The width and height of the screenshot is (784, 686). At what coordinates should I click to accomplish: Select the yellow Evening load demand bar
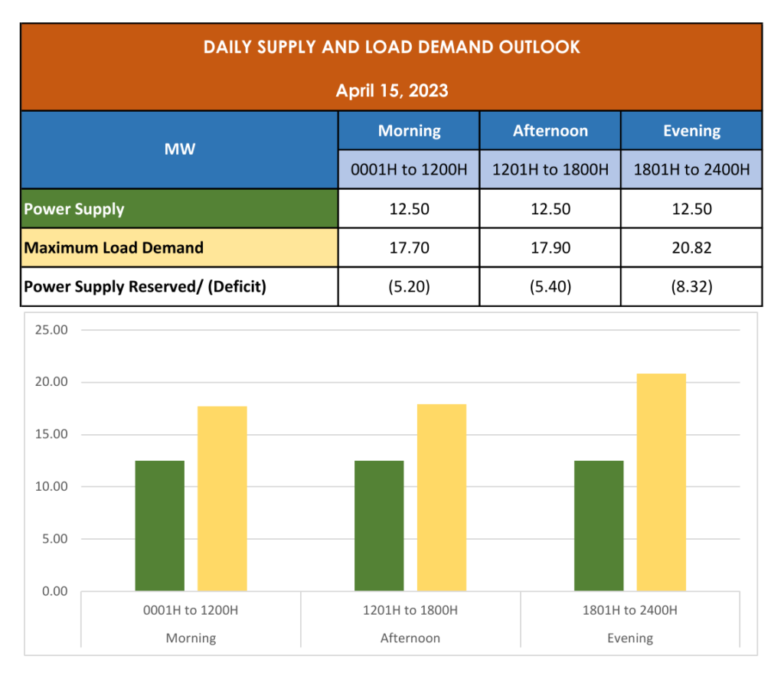point(661,482)
